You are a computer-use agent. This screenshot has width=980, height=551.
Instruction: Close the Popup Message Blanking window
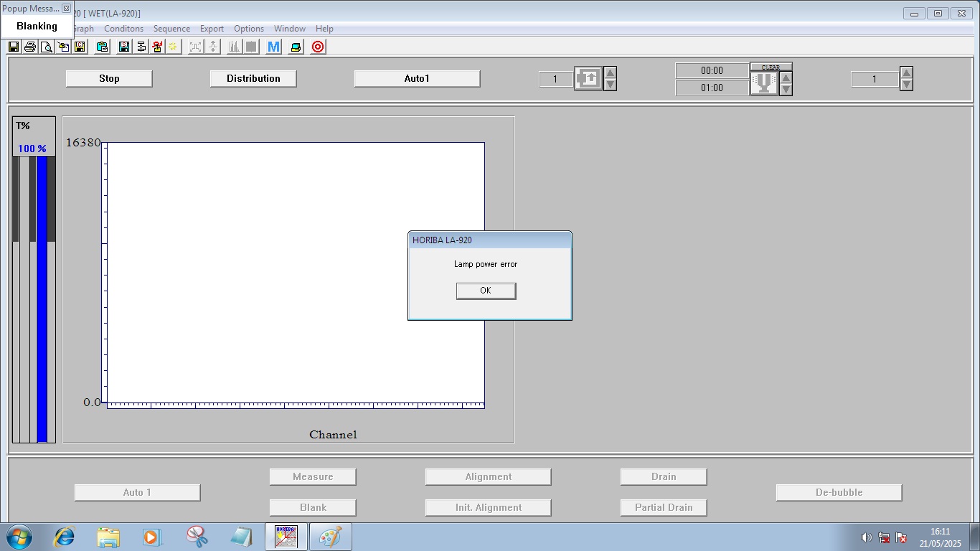tap(66, 9)
